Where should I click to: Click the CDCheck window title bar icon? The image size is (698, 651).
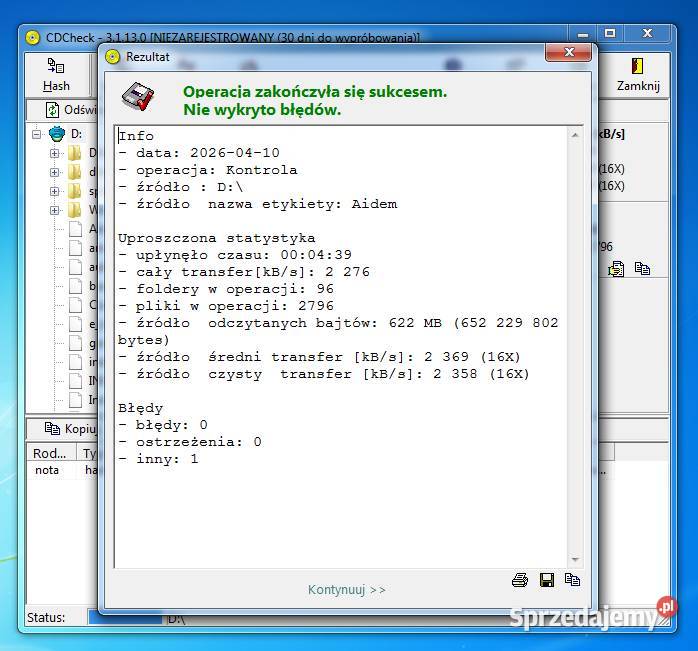pos(32,38)
